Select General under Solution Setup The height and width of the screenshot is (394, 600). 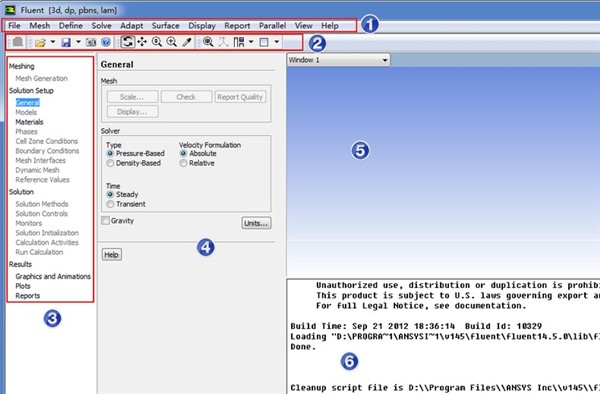(28, 103)
